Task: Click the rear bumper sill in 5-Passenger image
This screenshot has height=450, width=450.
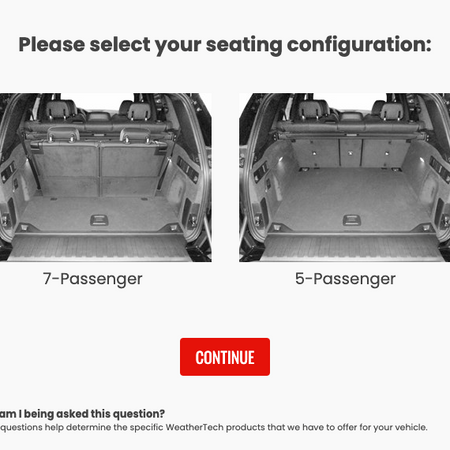Action: pyautogui.click(x=352, y=247)
